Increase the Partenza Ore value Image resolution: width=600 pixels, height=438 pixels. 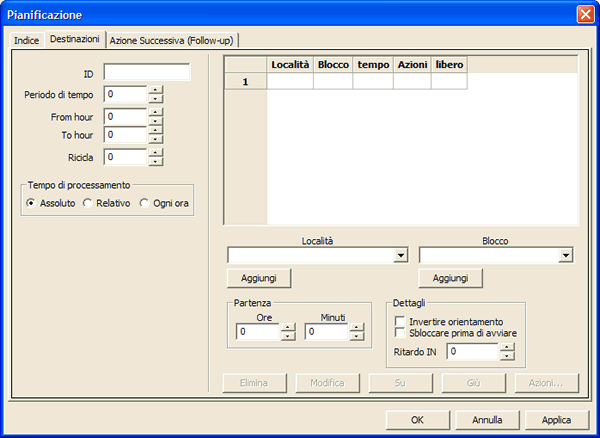(288, 327)
